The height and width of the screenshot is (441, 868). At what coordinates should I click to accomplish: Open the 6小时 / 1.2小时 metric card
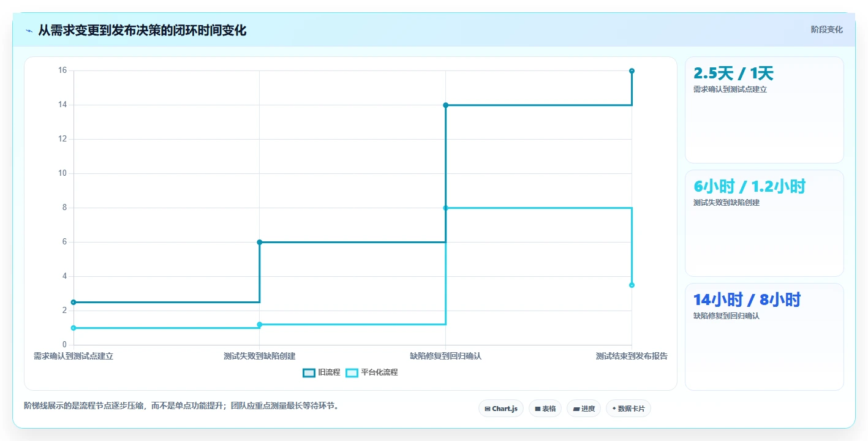764,224
